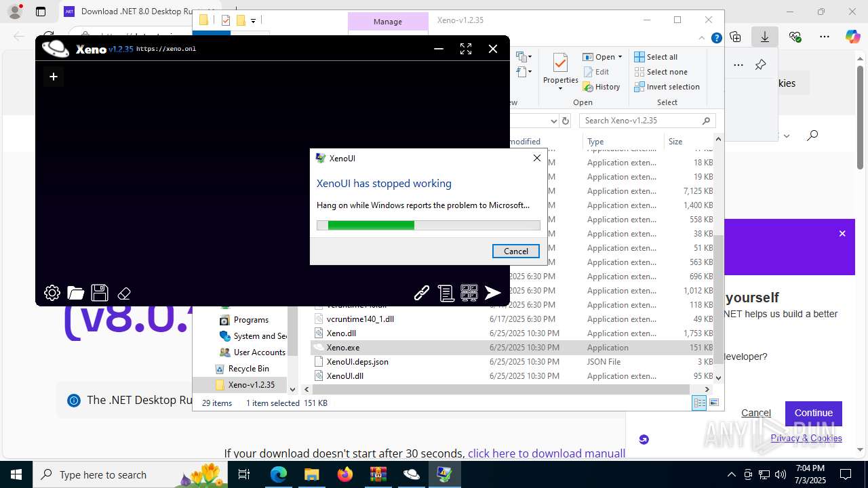Click Edge profile avatar
Image resolution: width=868 pixels, height=488 pixels.
pos(15,12)
